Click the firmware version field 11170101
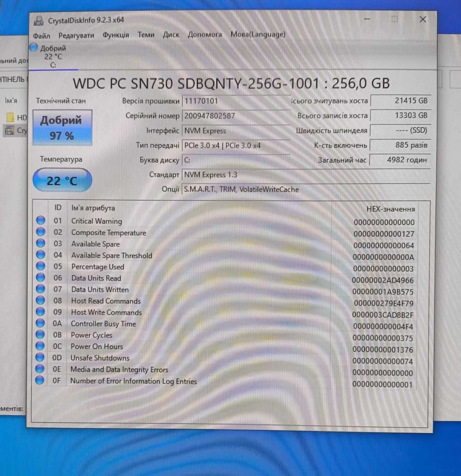Screen dimensions: 461x476 tap(236, 101)
